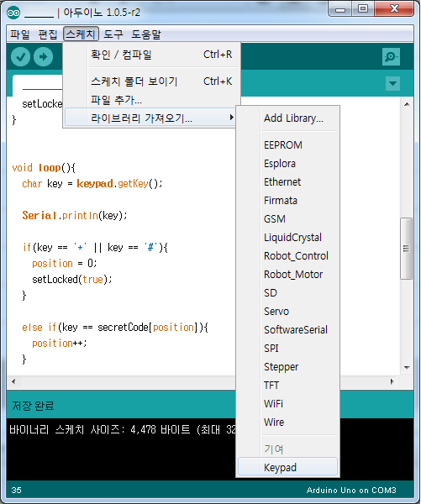Import the Robot_Motor library
Viewport: 421px width, 504px height.
point(288,274)
